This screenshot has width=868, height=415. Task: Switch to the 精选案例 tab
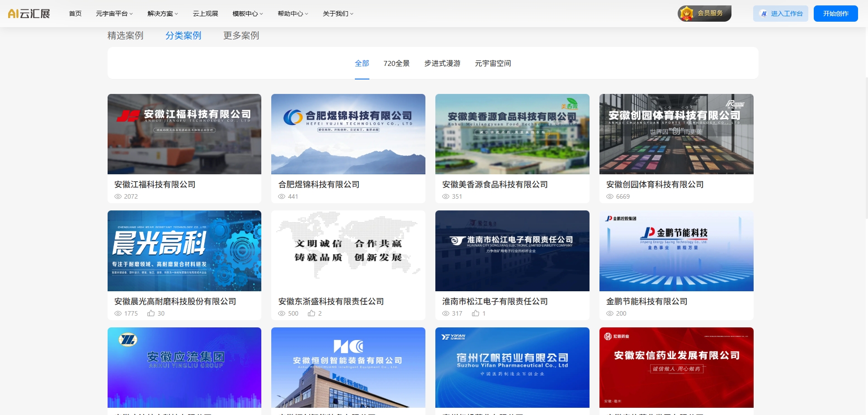pyautogui.click(x=125, y=36)
